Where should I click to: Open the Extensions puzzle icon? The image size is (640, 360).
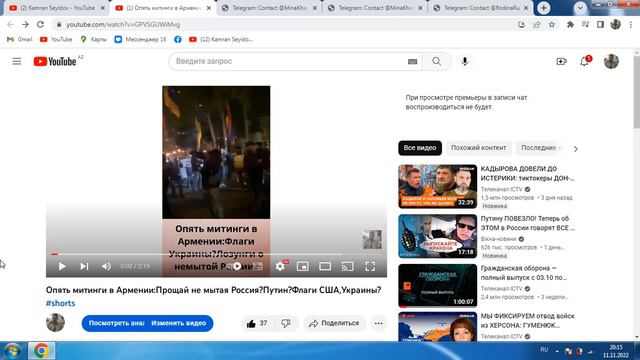[570, 24]
